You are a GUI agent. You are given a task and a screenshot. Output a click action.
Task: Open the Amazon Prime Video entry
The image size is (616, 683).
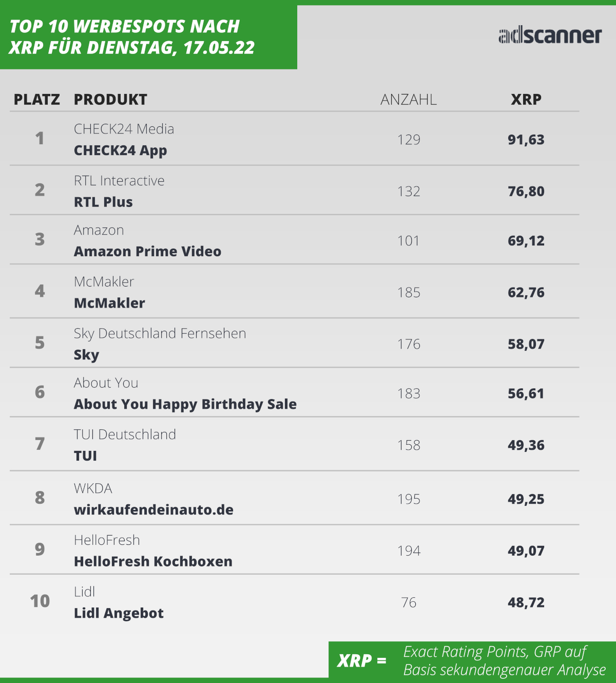coord(147,252)
